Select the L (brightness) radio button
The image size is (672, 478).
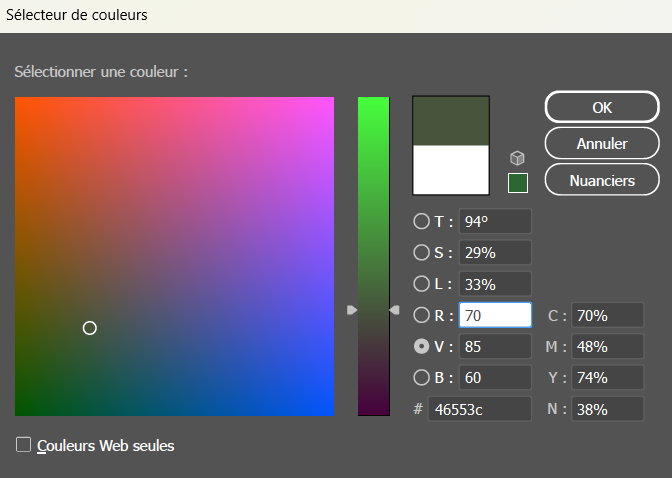click(x=421, y=284)
